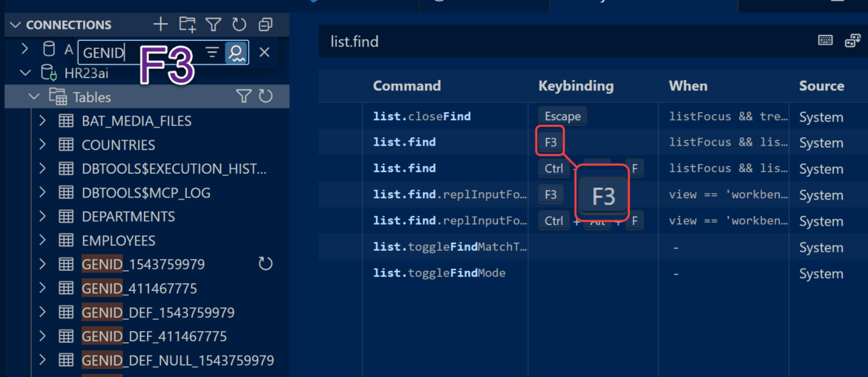Close the tree find widget

coord(264,52)
